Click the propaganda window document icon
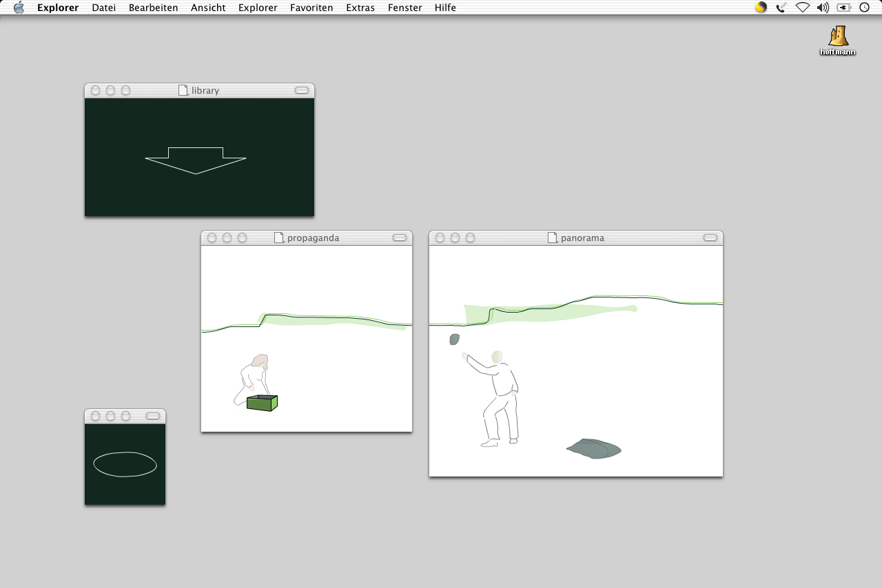 click(x=279, y=238)
